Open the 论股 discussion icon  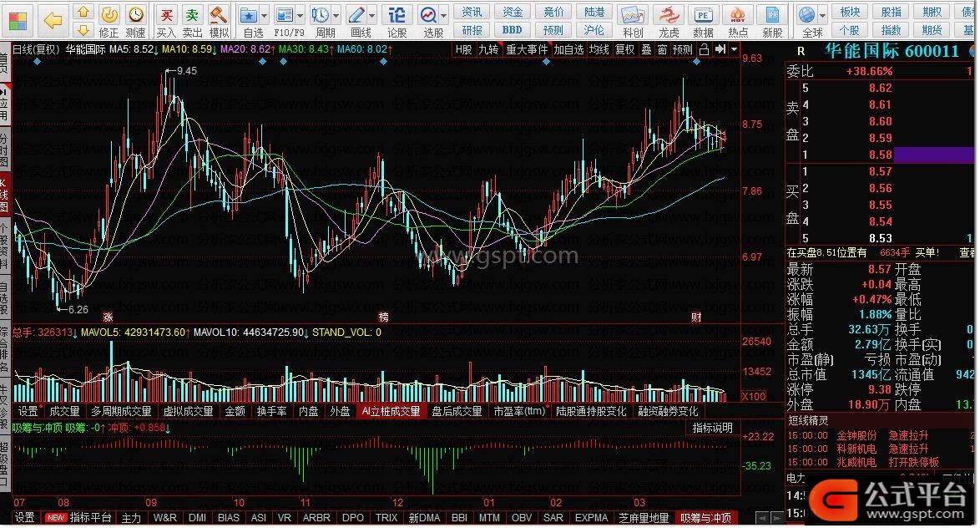click(x=397, y=21)
